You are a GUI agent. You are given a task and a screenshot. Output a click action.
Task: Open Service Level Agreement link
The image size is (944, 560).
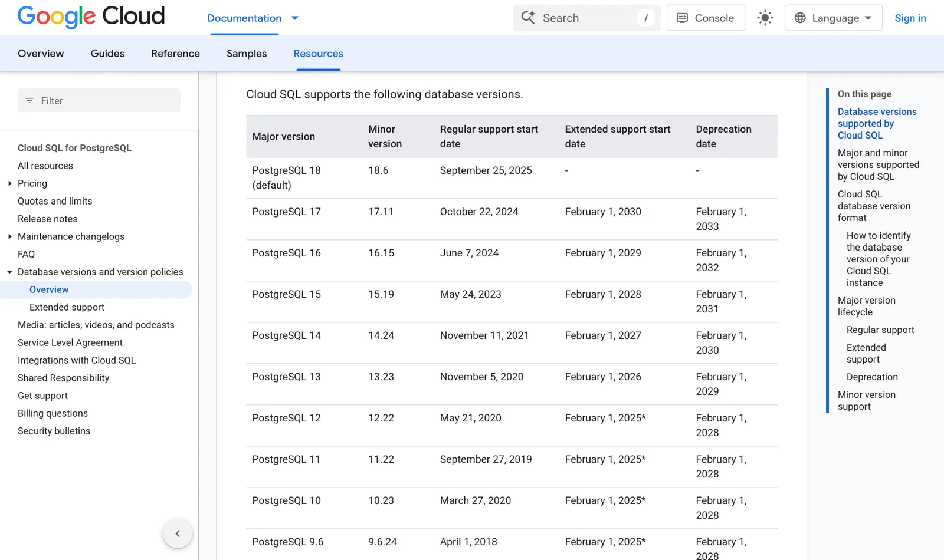[70, 342]
